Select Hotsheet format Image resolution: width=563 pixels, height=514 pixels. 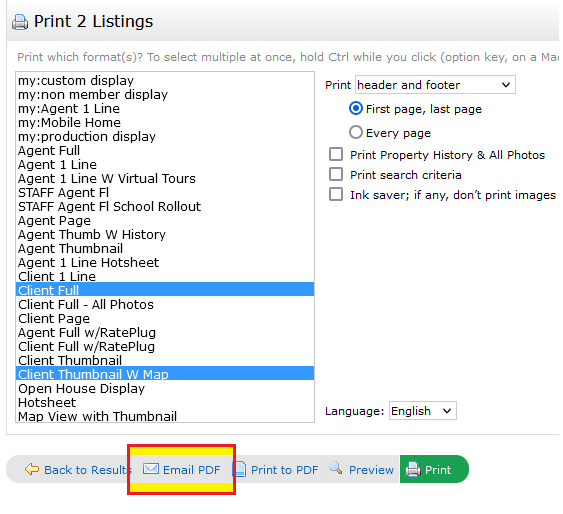pyautogui.click(x=165, y=402)
